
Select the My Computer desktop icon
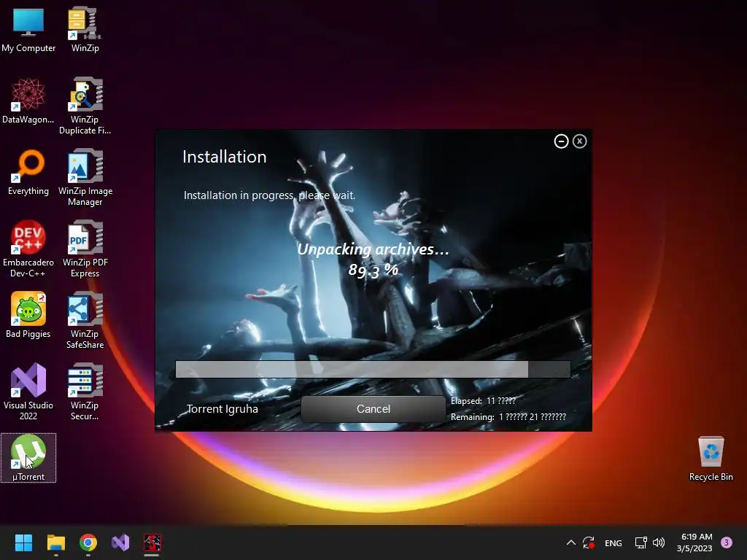tap(28, 29)
